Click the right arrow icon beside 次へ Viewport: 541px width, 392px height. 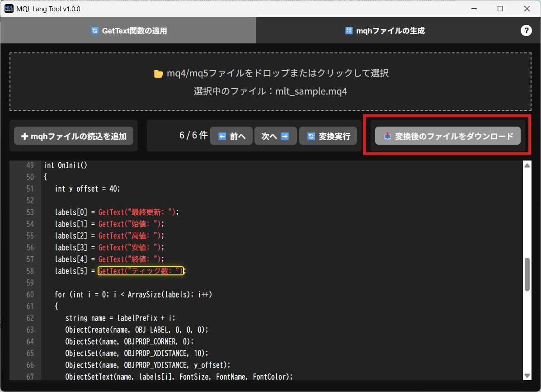tap(285, 136)
